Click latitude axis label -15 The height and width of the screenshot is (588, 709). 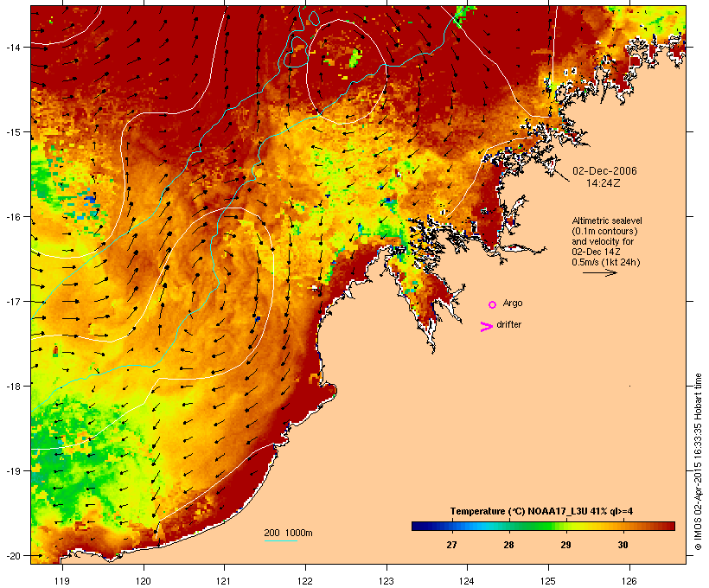coord(12,132)
